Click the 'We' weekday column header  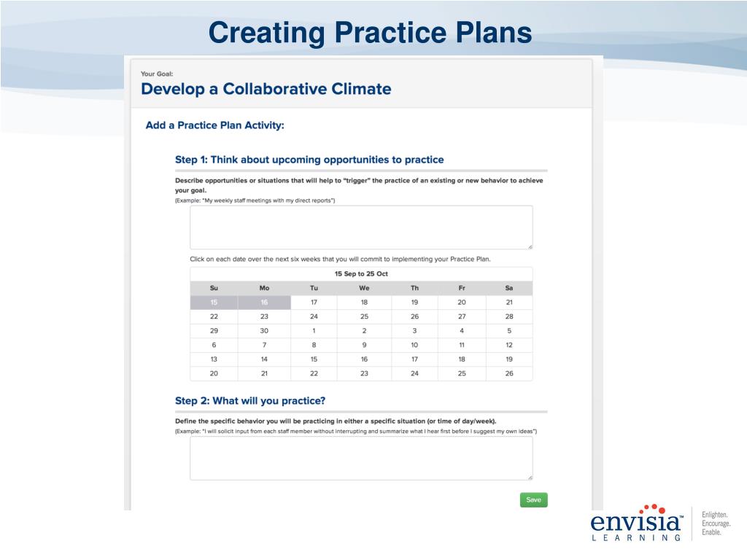tap(364, 288)
